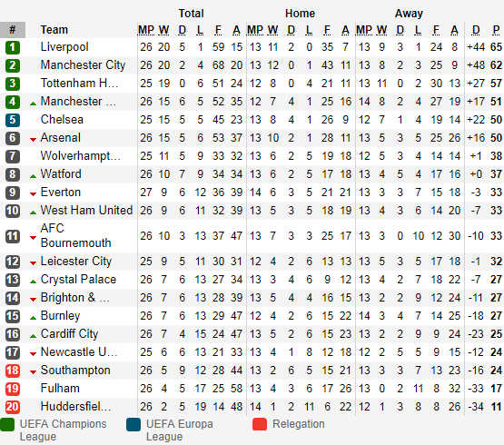
Task: Click the gray position 10 badge
Action: pos(13,211)
